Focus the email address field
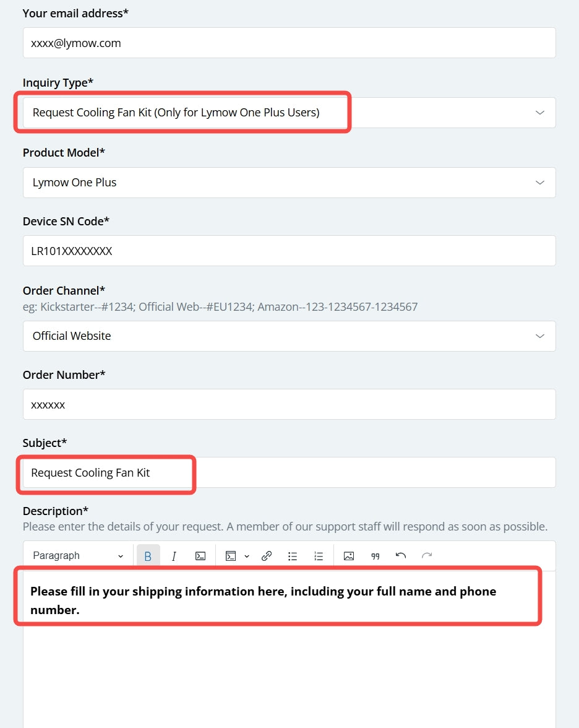 coord(289,43)
